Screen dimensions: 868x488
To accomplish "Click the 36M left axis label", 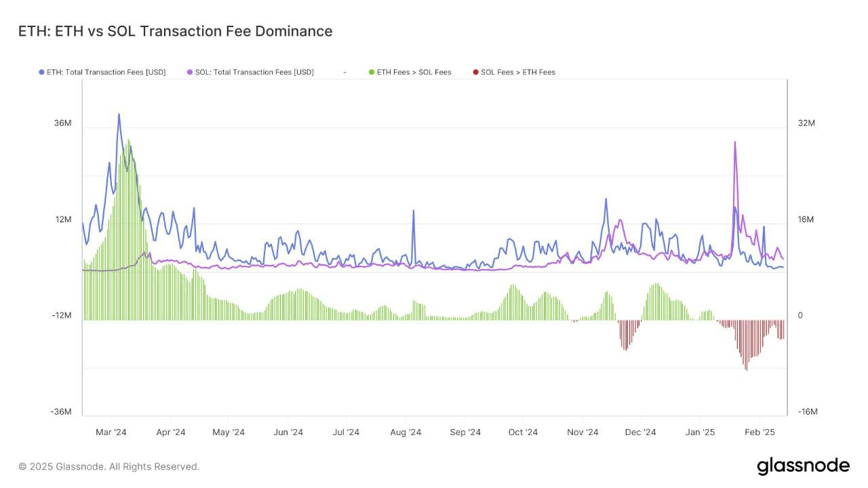I will click(x=62, y=123).
